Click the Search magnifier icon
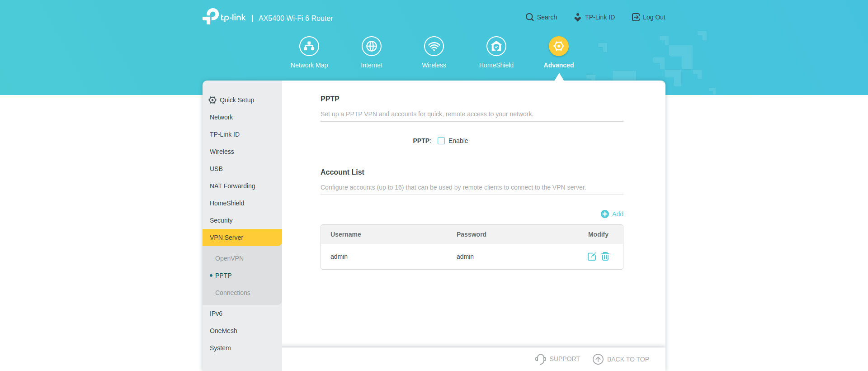Viewport: 868px width, 371px height. [x=529, y=17]
